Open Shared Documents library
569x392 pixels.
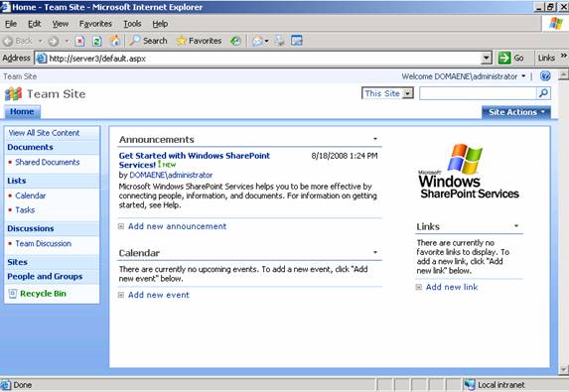[48, 162]
